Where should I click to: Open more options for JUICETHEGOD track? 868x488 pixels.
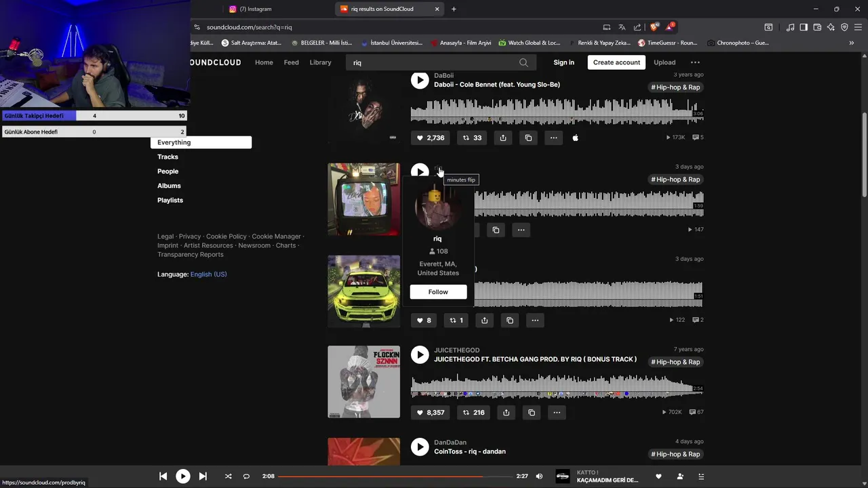point(557,412)
